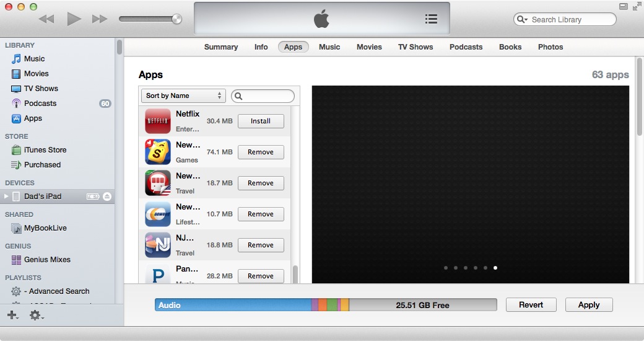
Task: Click the add playlist plus button
Action: pos(12,315)
